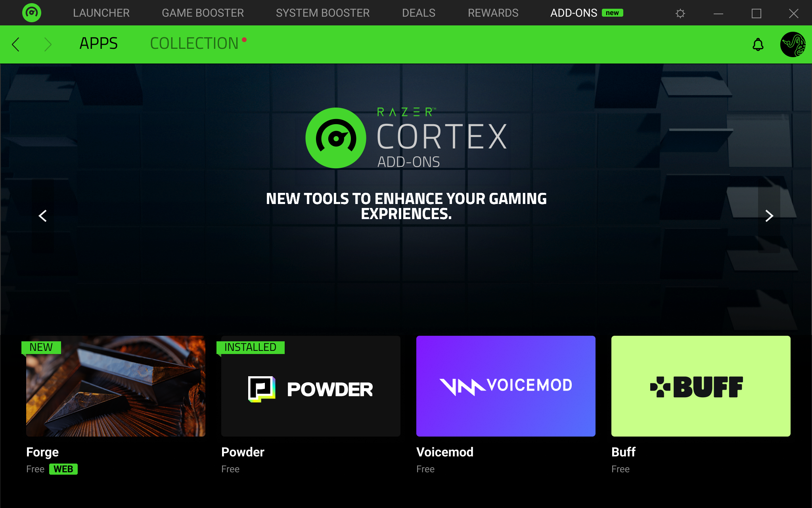Screen dimensions: 812x508
Task: Click Powder installed add-on card
Action: (310, 386)
